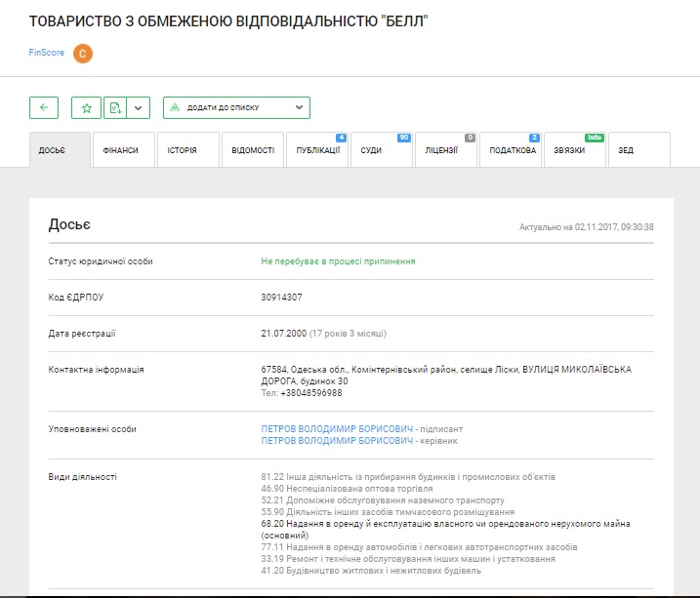Click the grey badge on Ліцензії tab
700x598 pixels.
point(470,138)
